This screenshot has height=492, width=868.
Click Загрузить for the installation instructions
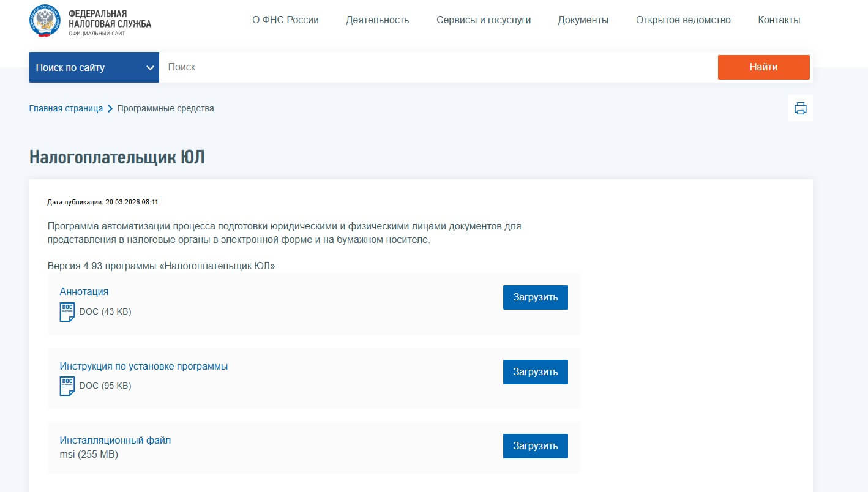click(535, 372)
